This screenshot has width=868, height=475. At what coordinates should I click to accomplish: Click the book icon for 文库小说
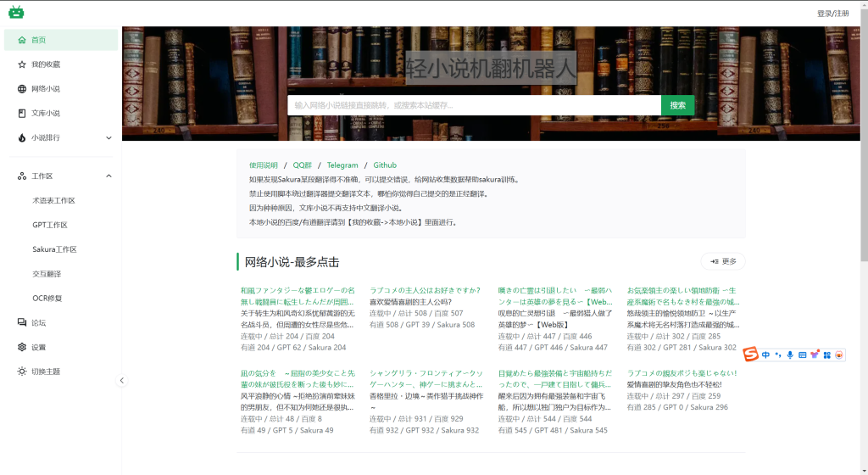(x=21, y=113)
